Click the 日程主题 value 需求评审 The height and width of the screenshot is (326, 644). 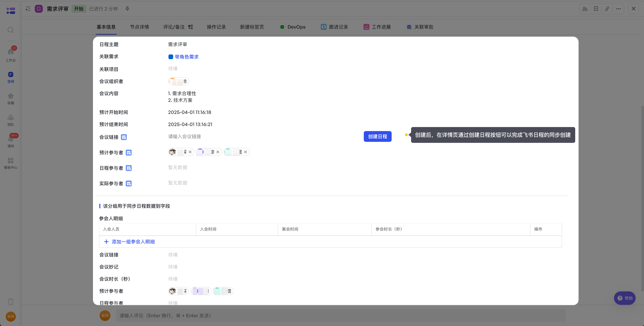tap(178, 44)
